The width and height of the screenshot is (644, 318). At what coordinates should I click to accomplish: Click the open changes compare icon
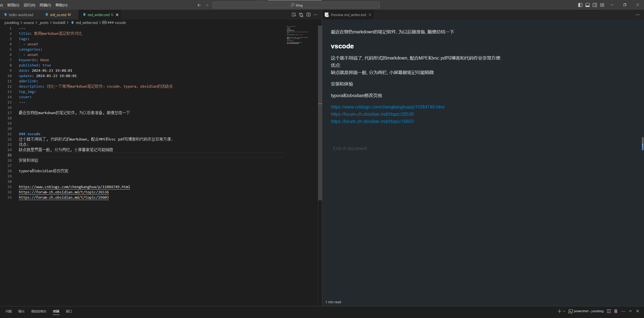(x=301, y=15)
